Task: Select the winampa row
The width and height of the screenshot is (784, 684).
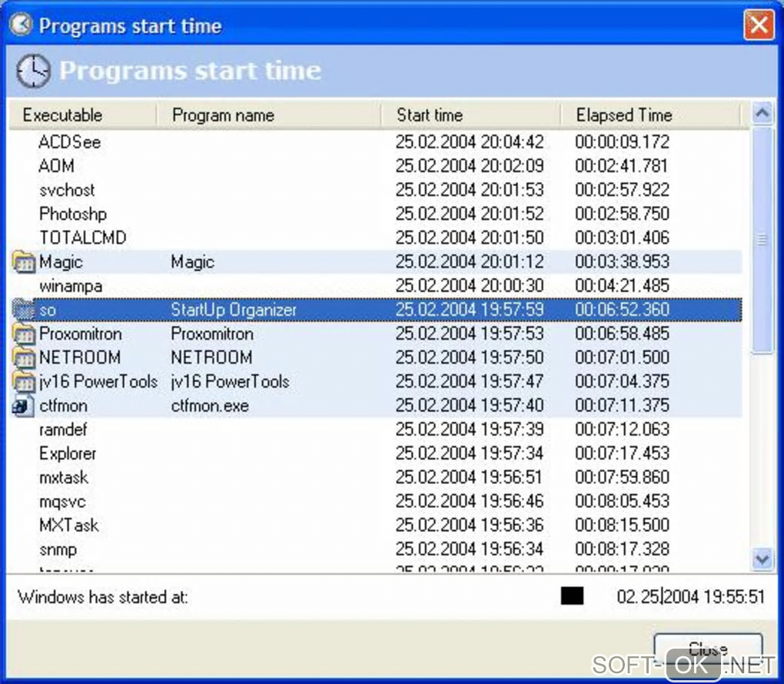Action: [x=376, y=286]
